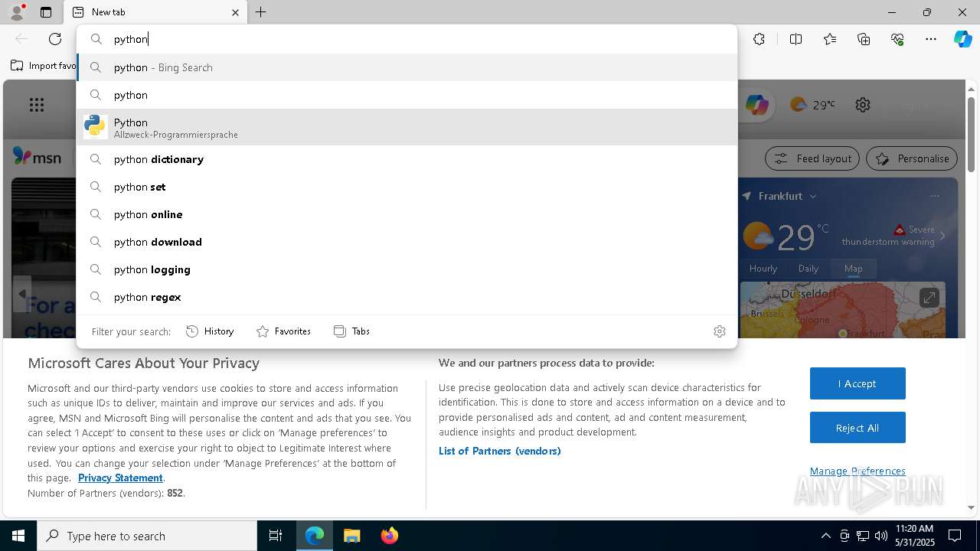Click I Accept on the privacy banner
The height and width of the screenshot is (551, 980).
pos(857,383)
